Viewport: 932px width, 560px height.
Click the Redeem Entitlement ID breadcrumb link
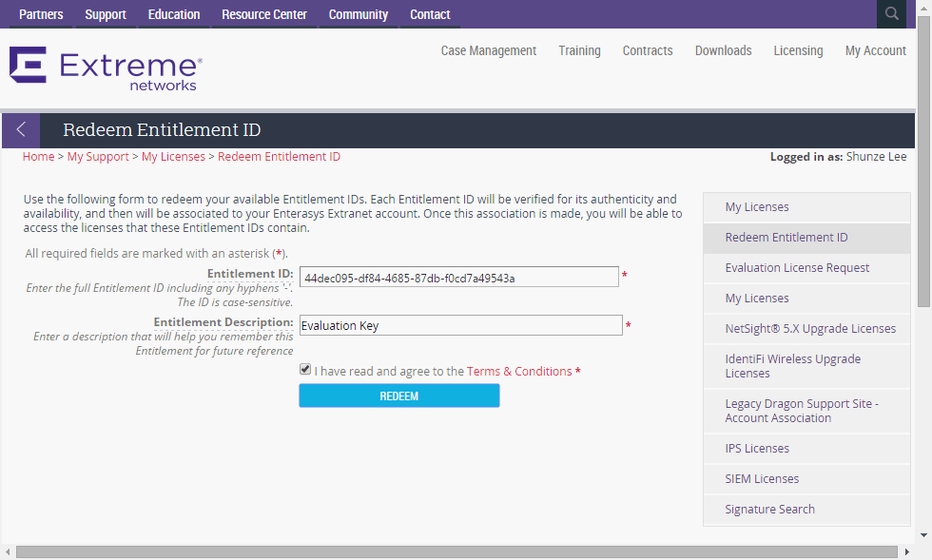coord(279,156)
